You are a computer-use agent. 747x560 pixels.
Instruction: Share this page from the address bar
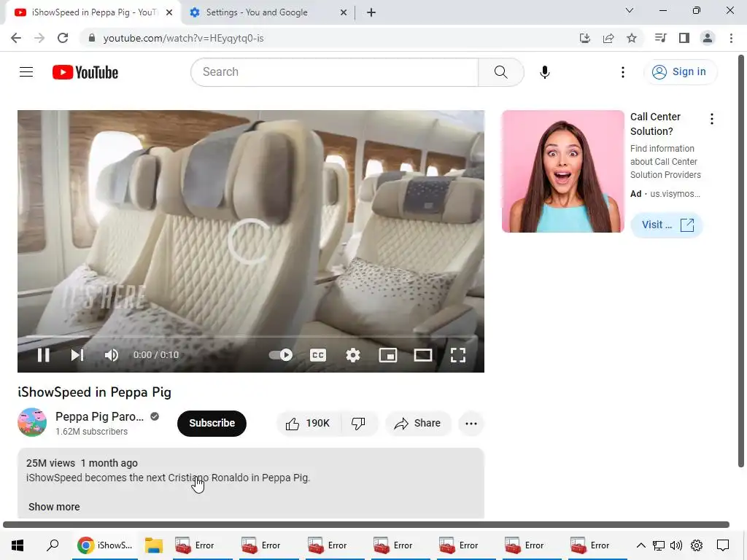(x=608, y=38)
